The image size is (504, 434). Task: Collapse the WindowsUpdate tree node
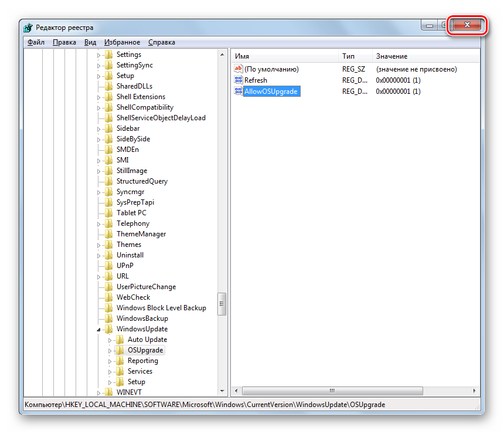[x=98, y=330]
